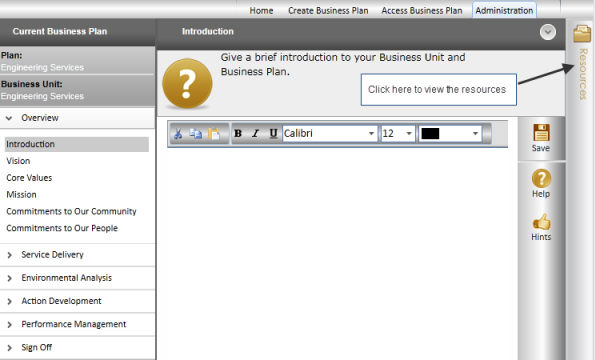Click the Save label under the disk icon
595x360 pixels.
pos(541,148)
